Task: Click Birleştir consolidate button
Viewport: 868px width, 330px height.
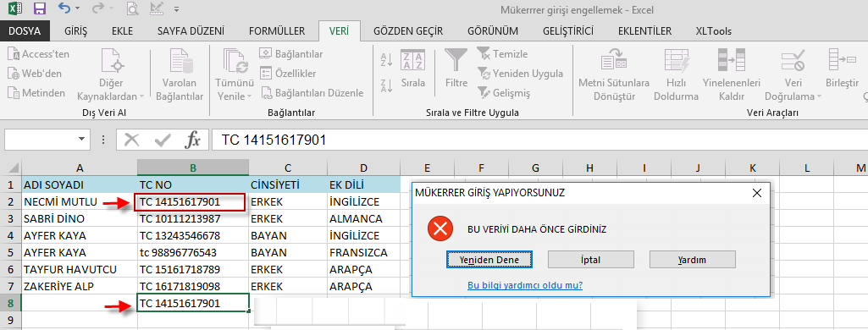Action: click(x=842, y=69)
